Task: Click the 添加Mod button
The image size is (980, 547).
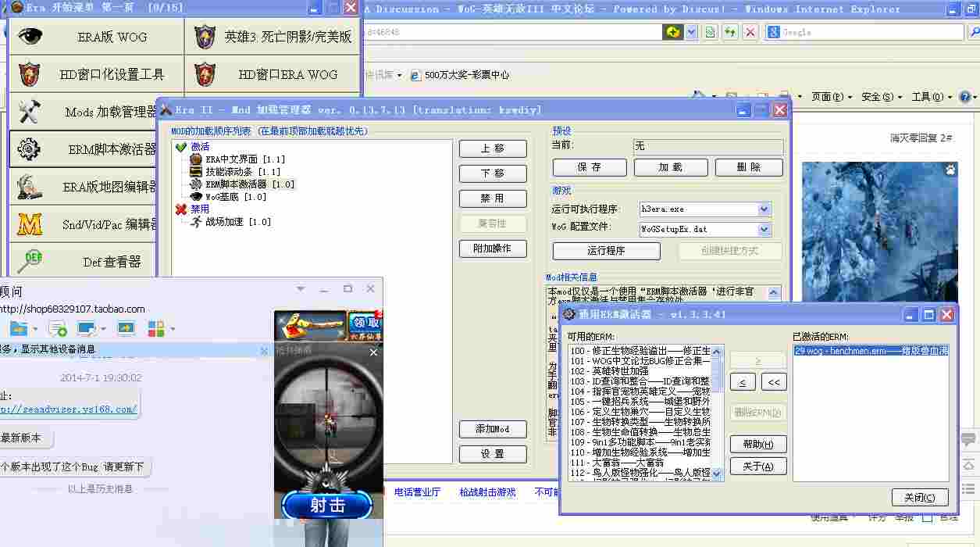Action: [493, 429]
